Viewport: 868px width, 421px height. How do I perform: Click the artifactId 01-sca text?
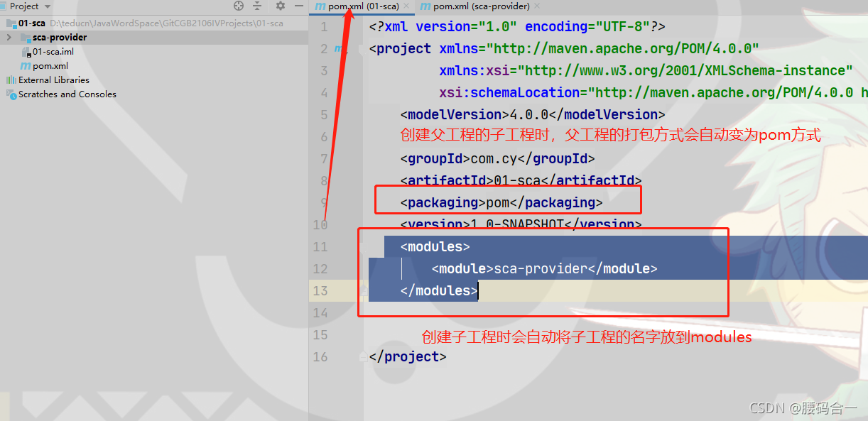tap(521, 180)
